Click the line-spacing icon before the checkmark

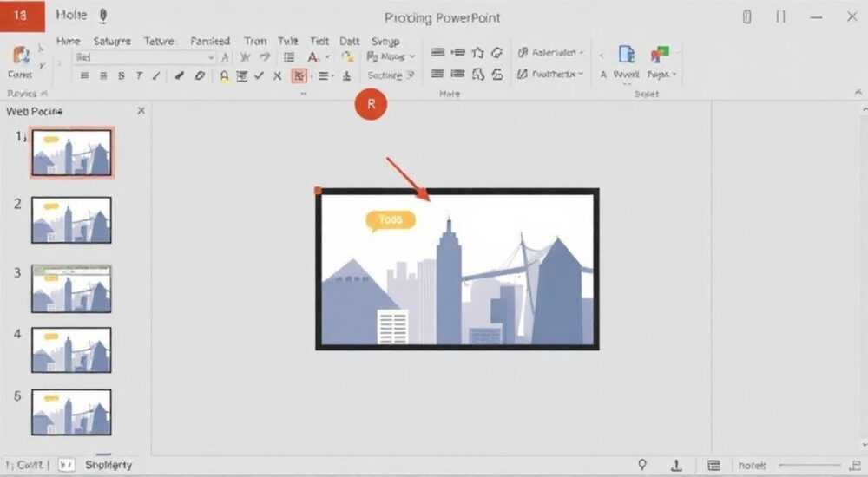242,75
